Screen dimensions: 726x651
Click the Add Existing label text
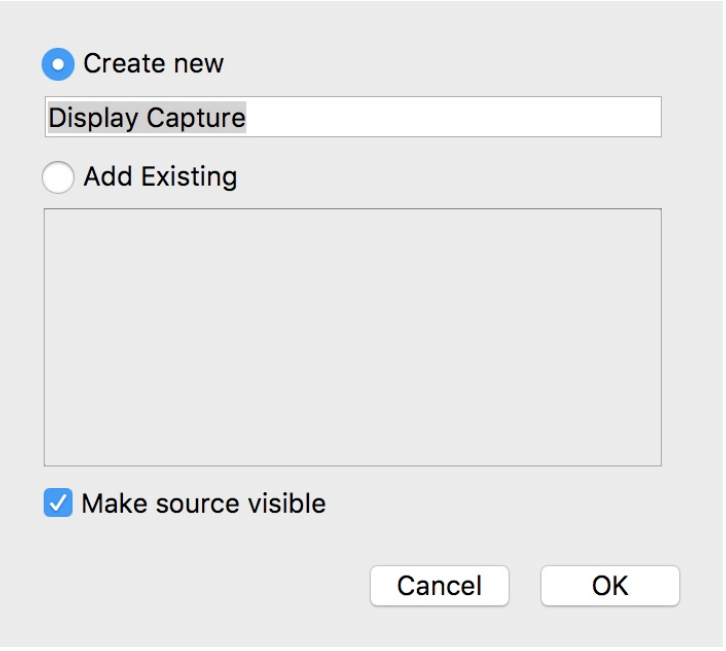160,176
